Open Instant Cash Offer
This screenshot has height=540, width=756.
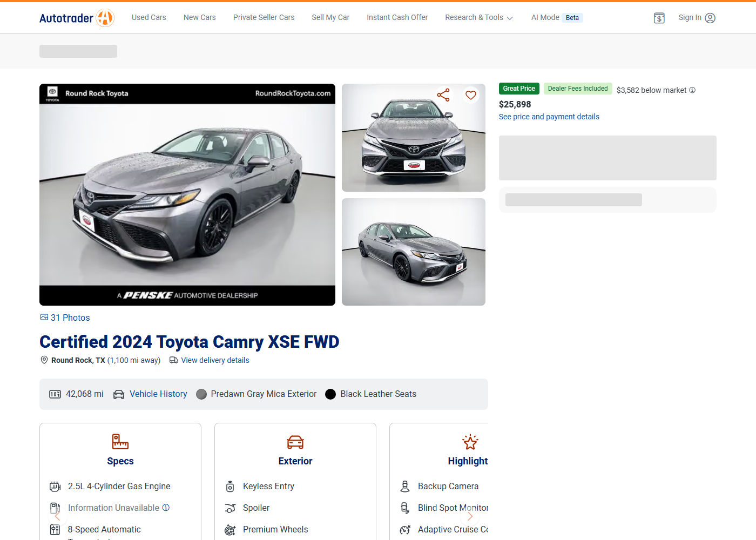click(x=397, y=18)
